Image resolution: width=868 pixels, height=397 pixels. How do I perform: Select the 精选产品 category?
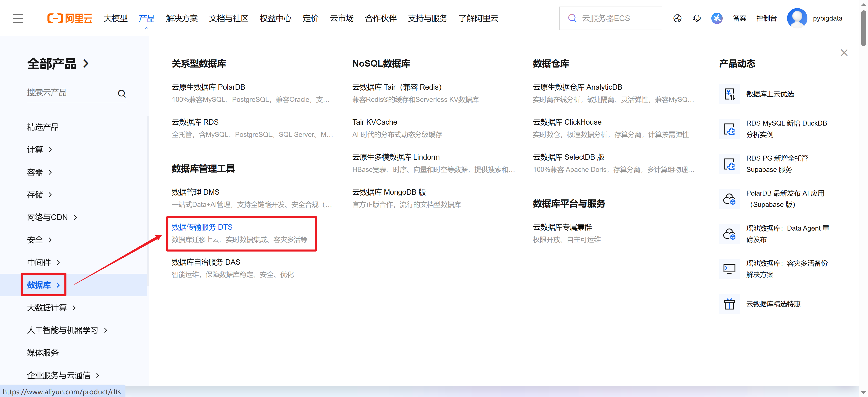[x=43, y=127]
